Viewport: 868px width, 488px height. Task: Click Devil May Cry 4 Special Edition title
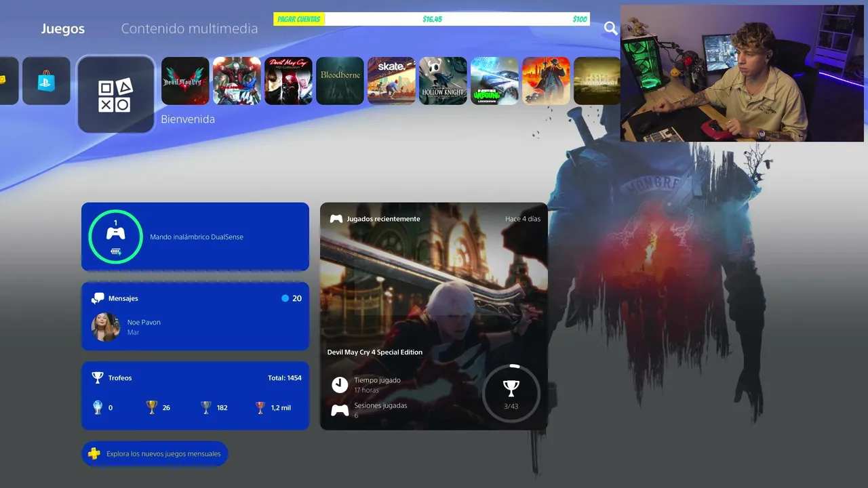tap(375, 352)
